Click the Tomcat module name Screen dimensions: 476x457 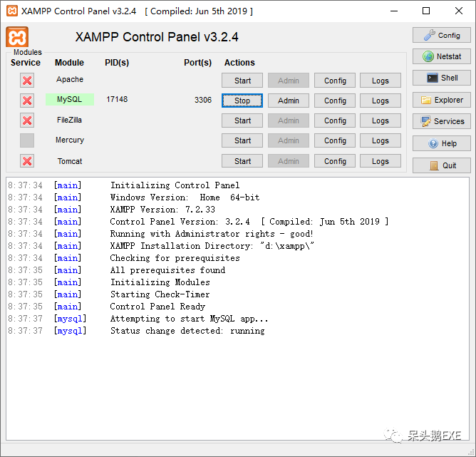(x=70, y=161)
